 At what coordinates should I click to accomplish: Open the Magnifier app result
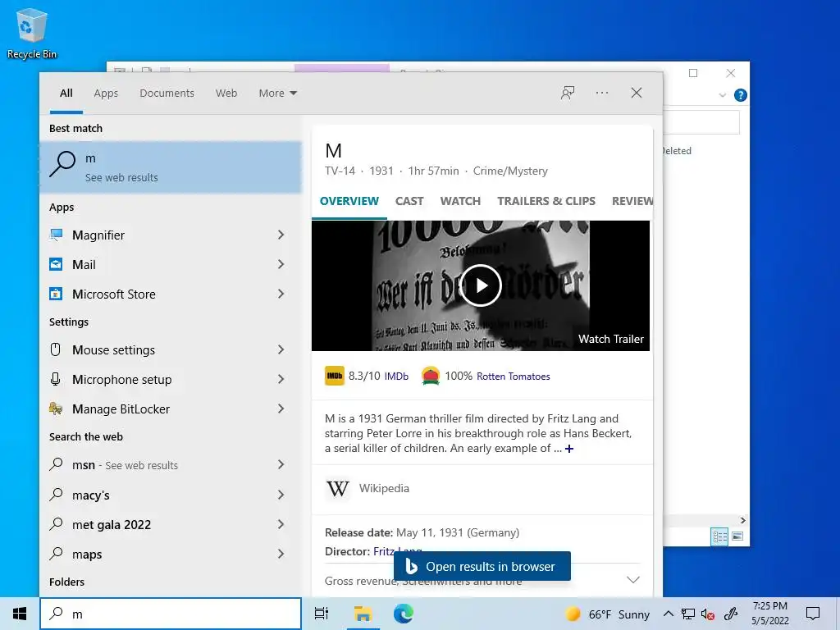(171, 235)
